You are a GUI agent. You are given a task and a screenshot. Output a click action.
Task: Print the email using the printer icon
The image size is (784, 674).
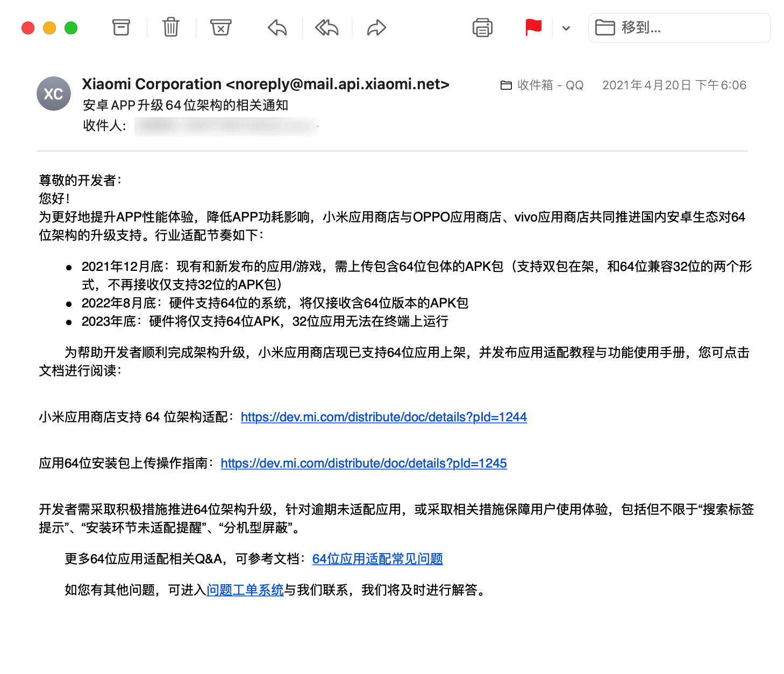(x=481, y=27)
